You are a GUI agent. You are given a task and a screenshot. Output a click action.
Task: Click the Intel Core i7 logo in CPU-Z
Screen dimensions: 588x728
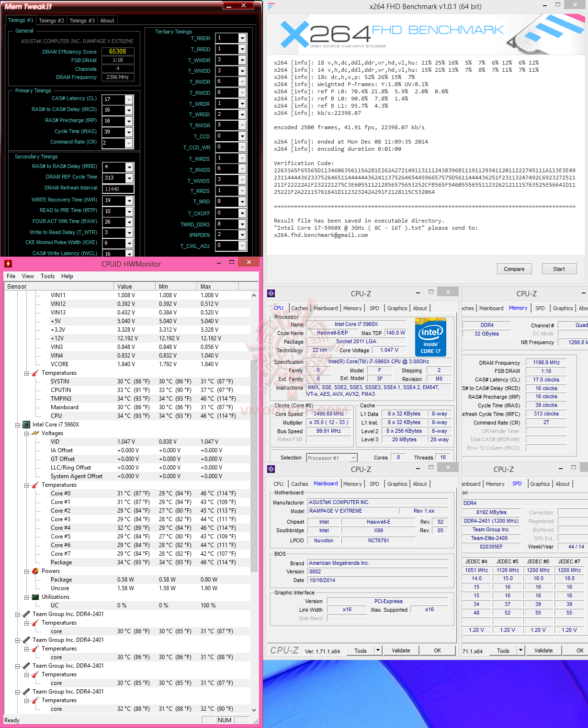point(430,338)
